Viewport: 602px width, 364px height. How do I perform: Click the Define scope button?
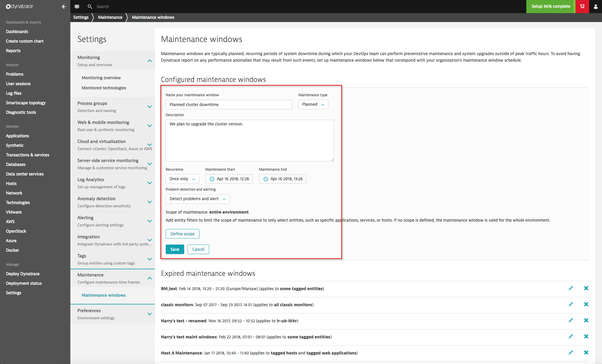182,234
